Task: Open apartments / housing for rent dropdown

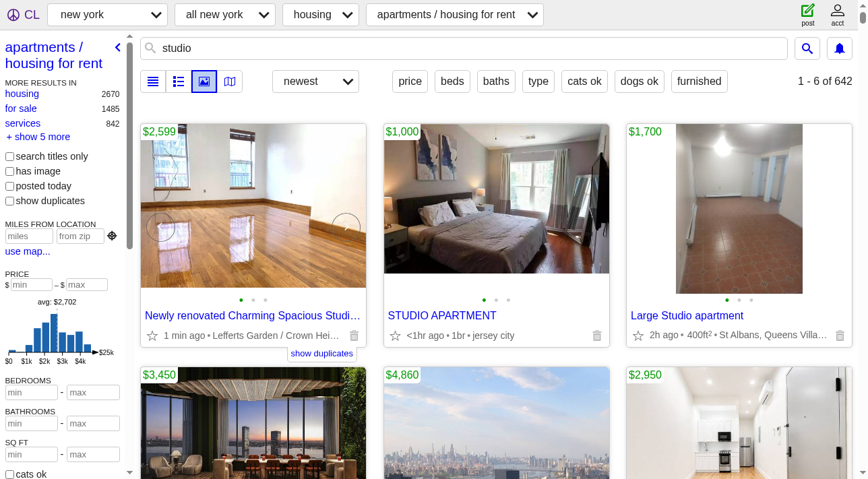Action: click(455, 15)
